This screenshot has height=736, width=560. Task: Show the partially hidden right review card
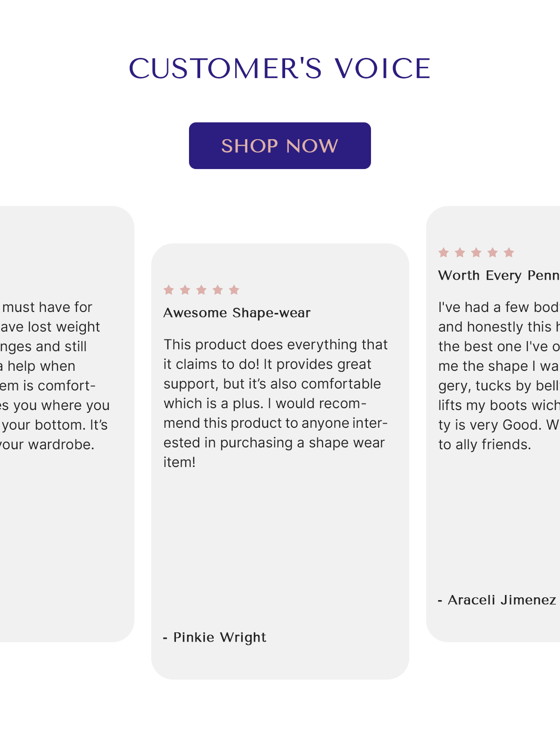(493, 424)
